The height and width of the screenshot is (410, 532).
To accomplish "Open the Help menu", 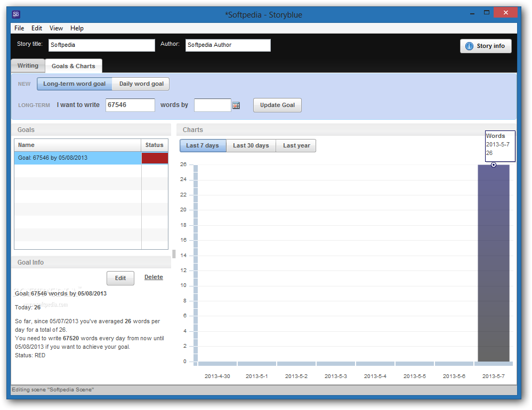I will tap(77, 28).
